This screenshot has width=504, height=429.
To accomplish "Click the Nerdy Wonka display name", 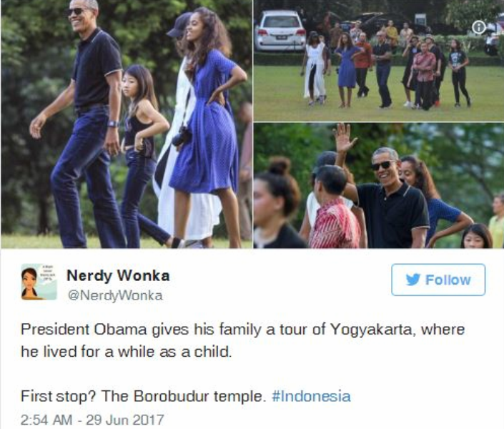I will (118, 275).
